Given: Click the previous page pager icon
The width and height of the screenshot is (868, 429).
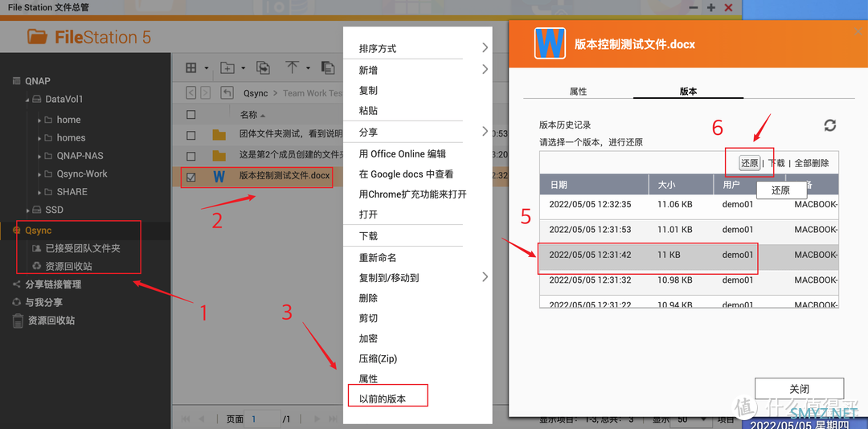Looking at the screenshot, I should pyautogui.click(x=202, y=419).
